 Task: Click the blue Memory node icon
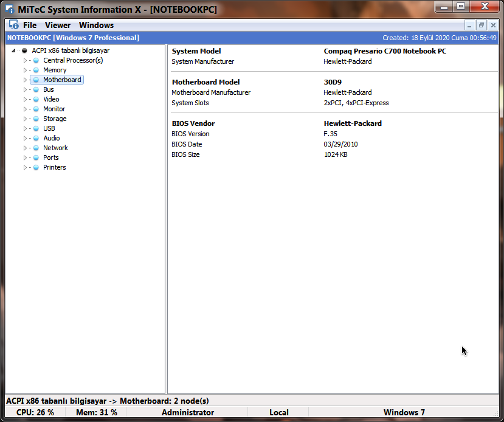click(x=36, y=70)
